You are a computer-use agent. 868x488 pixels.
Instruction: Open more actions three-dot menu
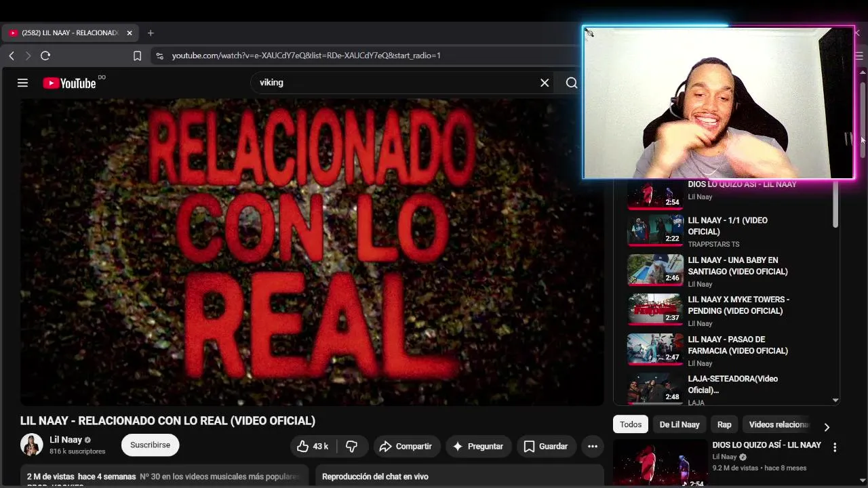pyautogui.click(x=593, y=446)
